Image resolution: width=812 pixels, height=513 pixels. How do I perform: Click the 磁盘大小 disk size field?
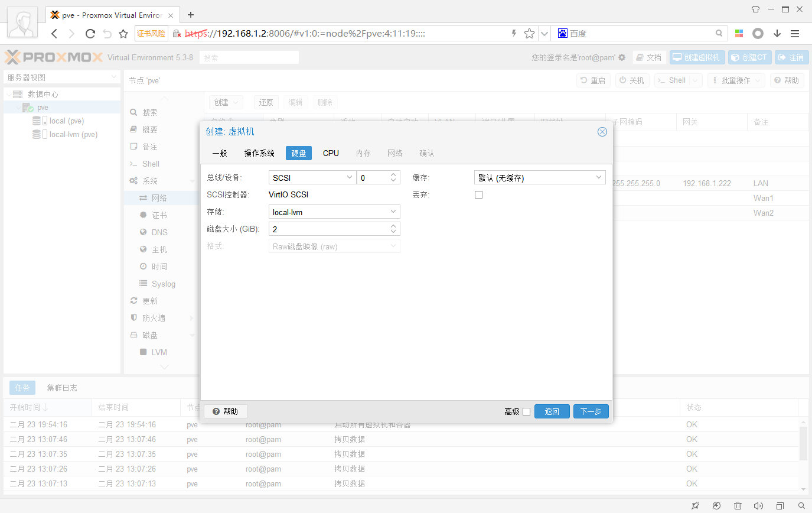coord(334,229)
